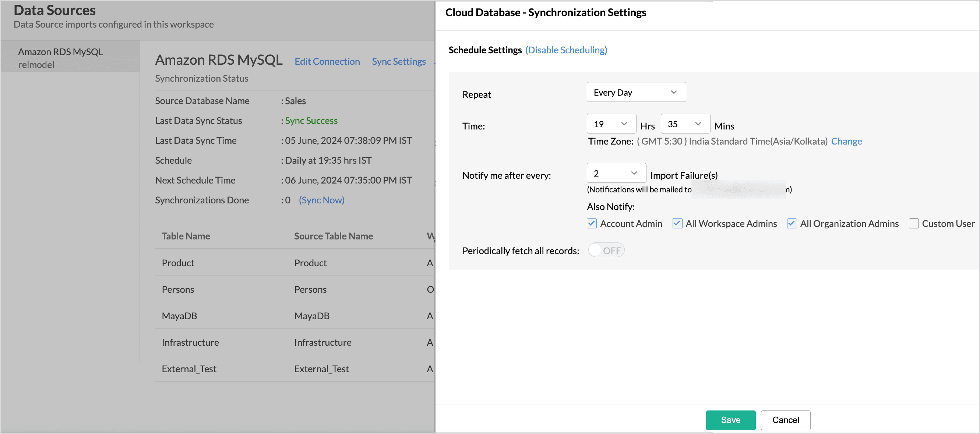The height and width of the screenshot is (434, 980).
Task: Click the Next Schedule Time value
Action: pos(349,180)
